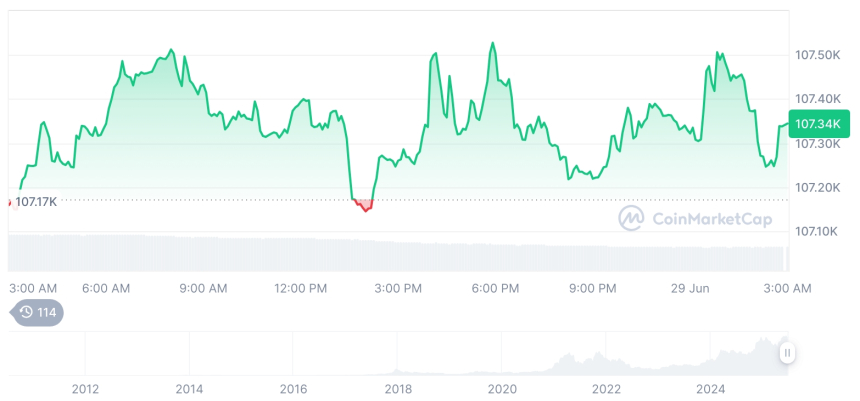Click the 114 events badge
The width and height of the screenshot is (860, 401).
click(x=37, y=312)
